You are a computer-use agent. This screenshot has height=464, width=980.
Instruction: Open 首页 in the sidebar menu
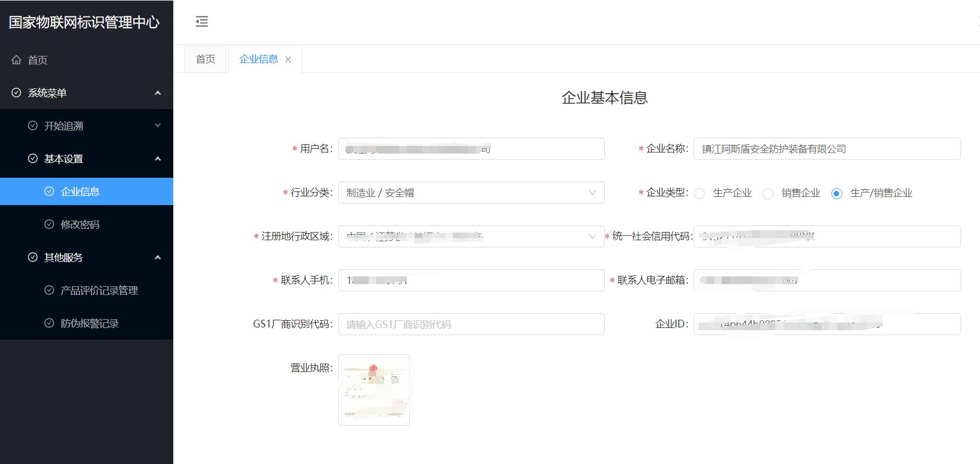(x=87, y=60)
